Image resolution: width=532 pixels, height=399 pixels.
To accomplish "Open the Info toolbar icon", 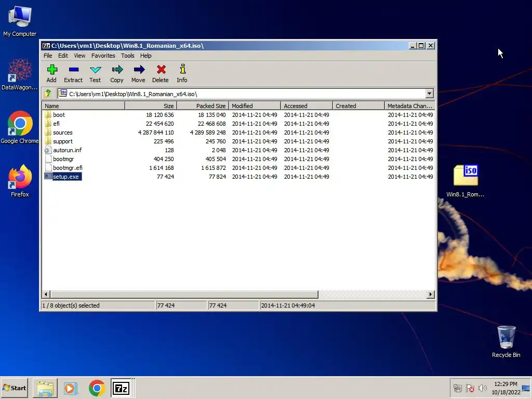I will (x=182, y=69).
